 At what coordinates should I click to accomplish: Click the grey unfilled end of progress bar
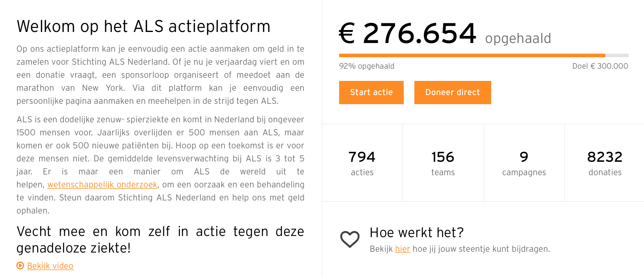(x=617, y=56)
